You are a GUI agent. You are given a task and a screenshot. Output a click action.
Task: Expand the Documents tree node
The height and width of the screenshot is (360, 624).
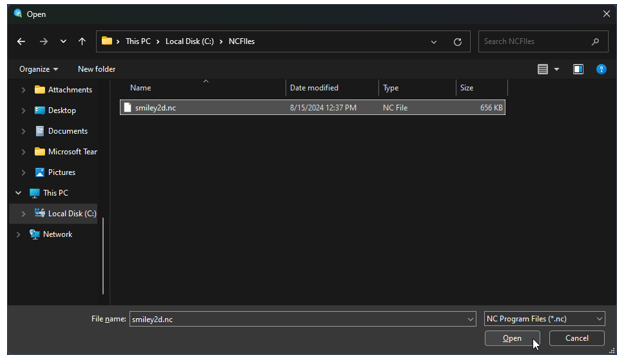(23, 131)
